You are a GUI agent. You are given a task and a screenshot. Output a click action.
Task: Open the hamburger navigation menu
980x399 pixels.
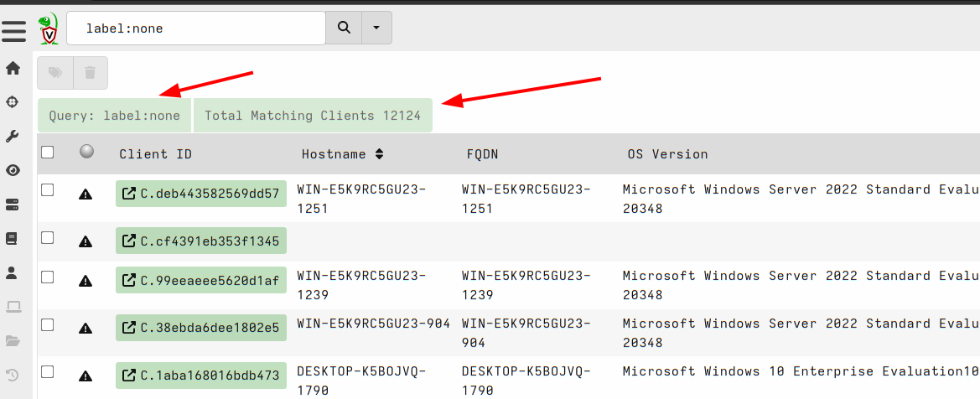[15, 30]
